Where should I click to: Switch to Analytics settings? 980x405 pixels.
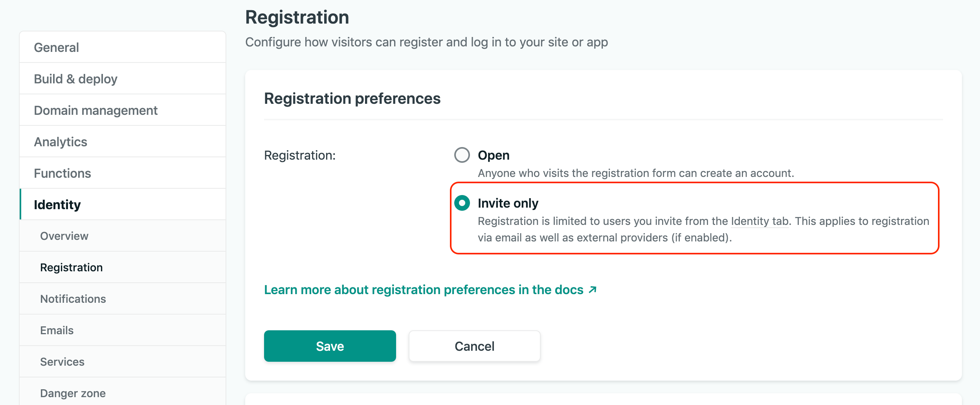[61, 142]
